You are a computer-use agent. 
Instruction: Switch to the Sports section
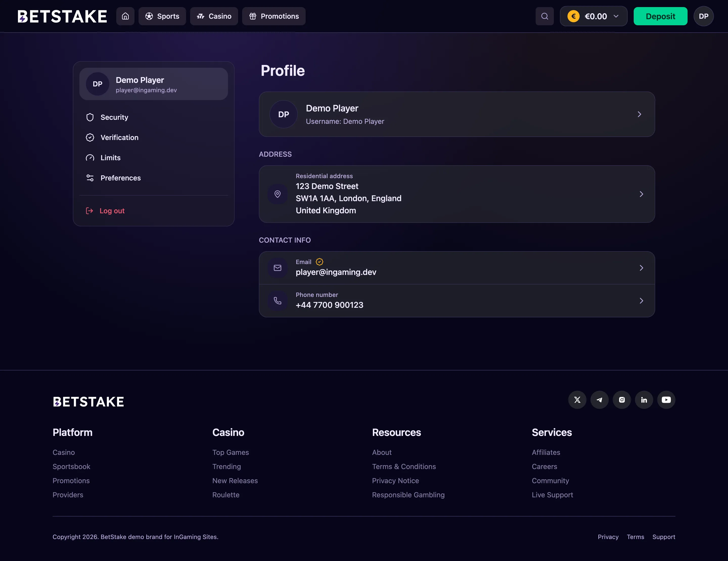coord(162,16)
